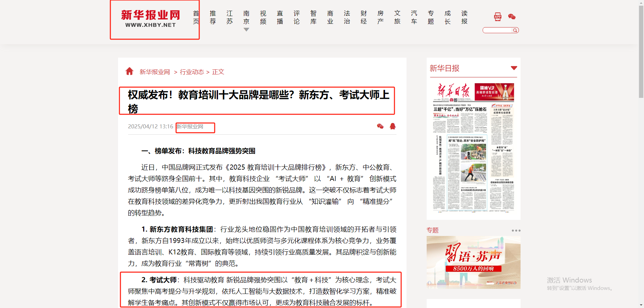Viewport: 644px width, 308px height.
Task: Open the 习语·苏声 special topic banner
Action: pyautogui.click(x=473, y=262)
